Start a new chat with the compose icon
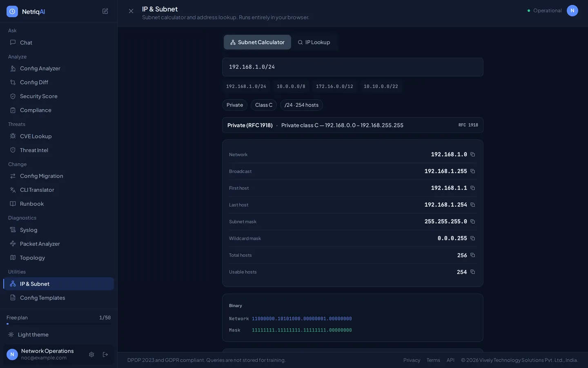 point(105,11)
